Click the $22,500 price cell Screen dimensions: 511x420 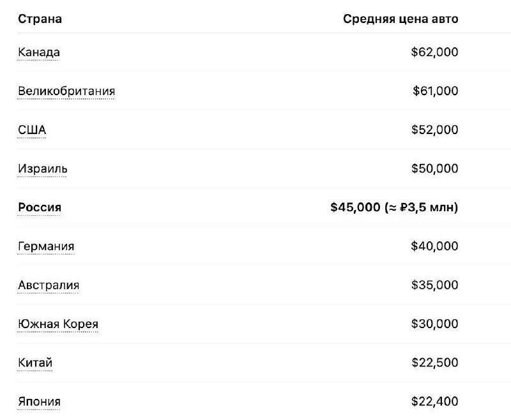[x=434, y=363]
